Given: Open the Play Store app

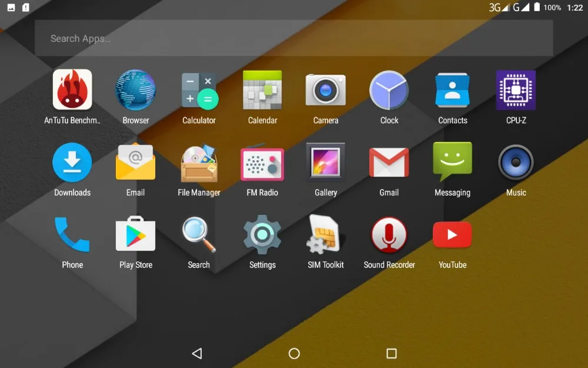Looking at the screenshot, I should (135, 234).
